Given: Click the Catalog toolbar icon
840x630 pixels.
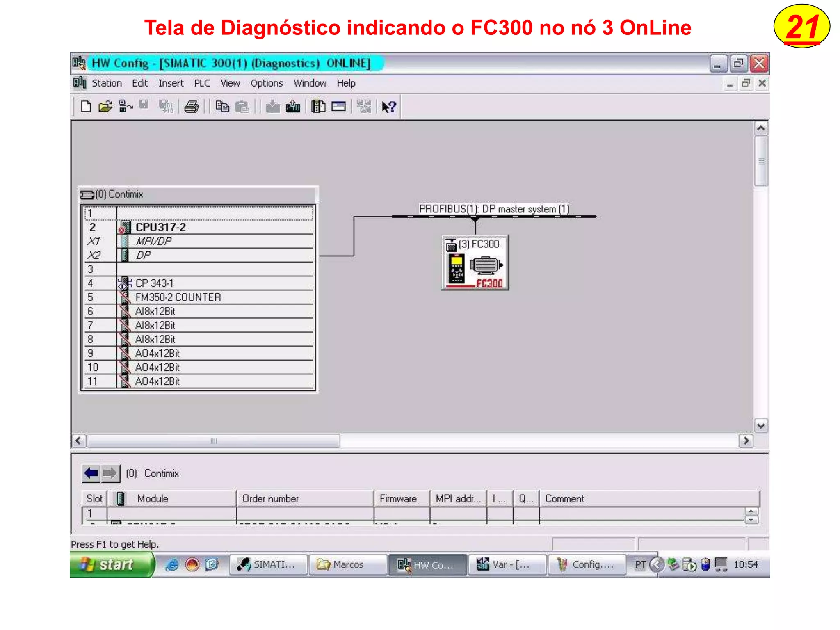Looking at the screenshot, I should pyautogui.click(x=318, y=107).
